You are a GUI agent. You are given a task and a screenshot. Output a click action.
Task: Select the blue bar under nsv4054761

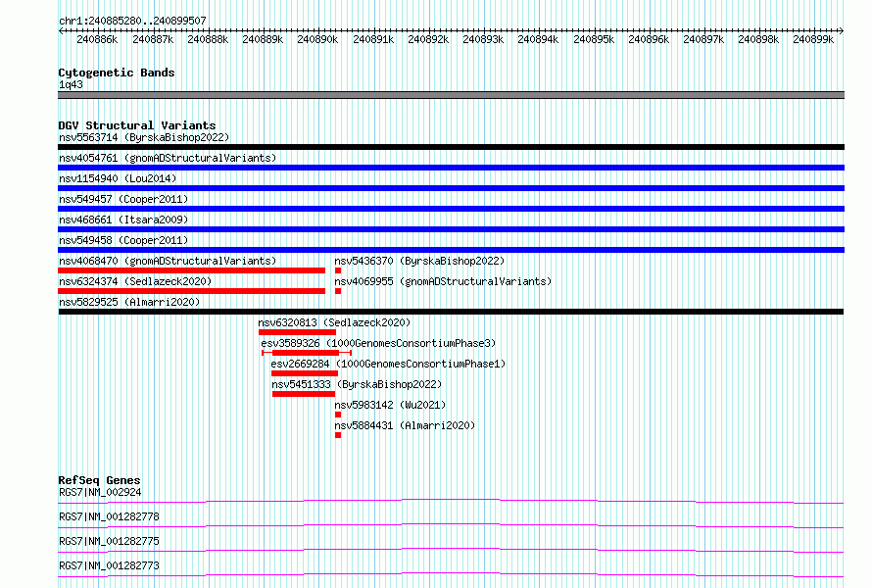point(451,168)
